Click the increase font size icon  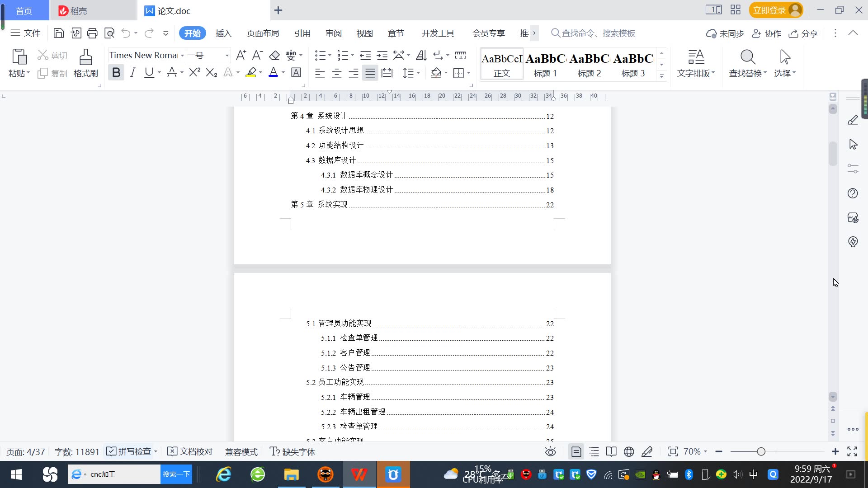pos(241,55)
